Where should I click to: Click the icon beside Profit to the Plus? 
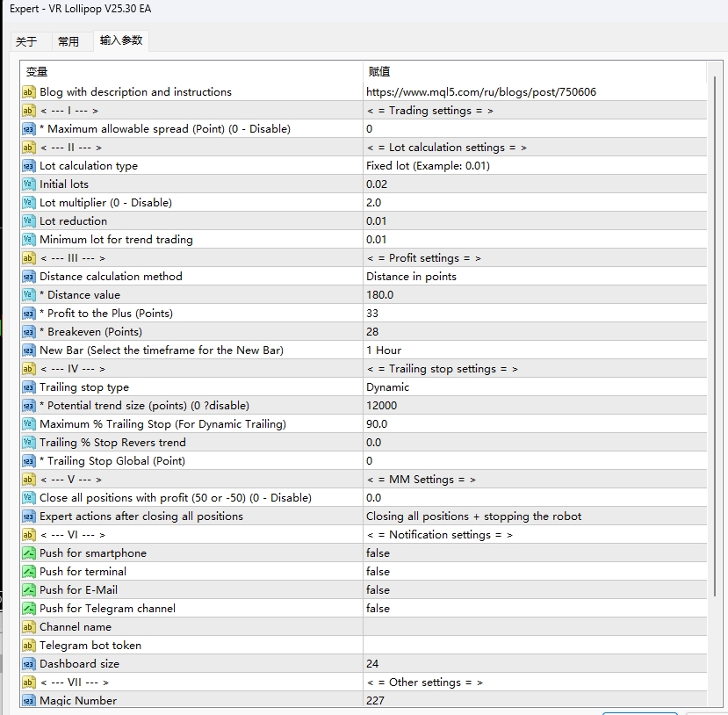coord(28,314)
